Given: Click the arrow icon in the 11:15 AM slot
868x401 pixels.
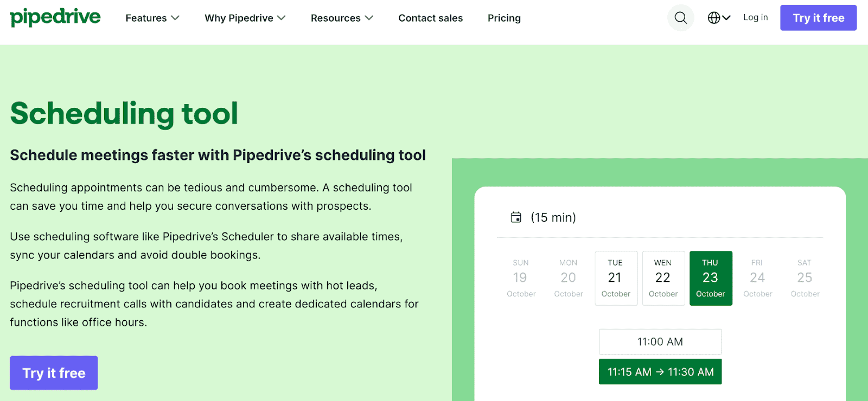Looking at the screenshot, I should (659, 372).
